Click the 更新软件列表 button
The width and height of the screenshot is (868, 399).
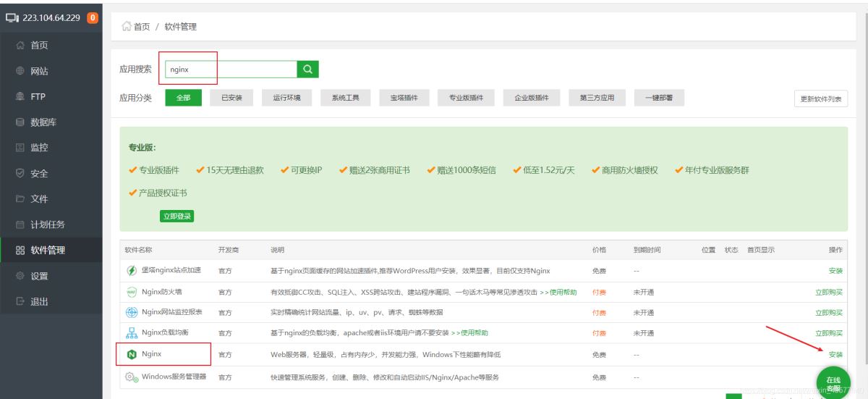[820, 99]
